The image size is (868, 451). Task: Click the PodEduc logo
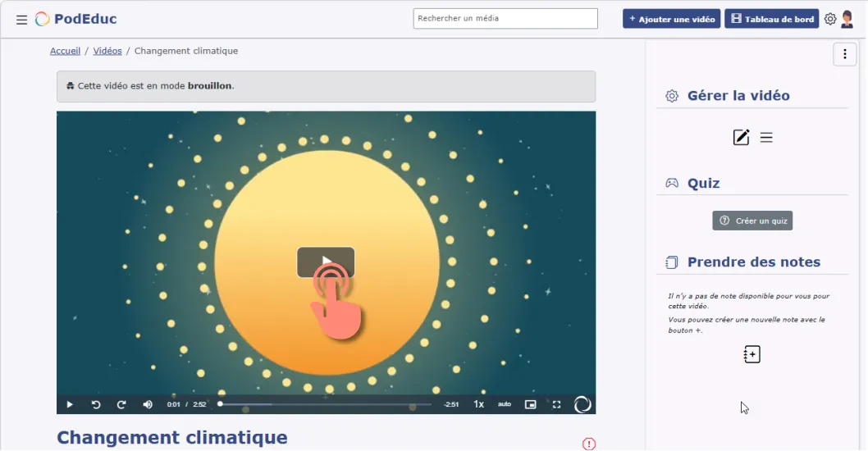pyautogui.click(x=75, y=19)
